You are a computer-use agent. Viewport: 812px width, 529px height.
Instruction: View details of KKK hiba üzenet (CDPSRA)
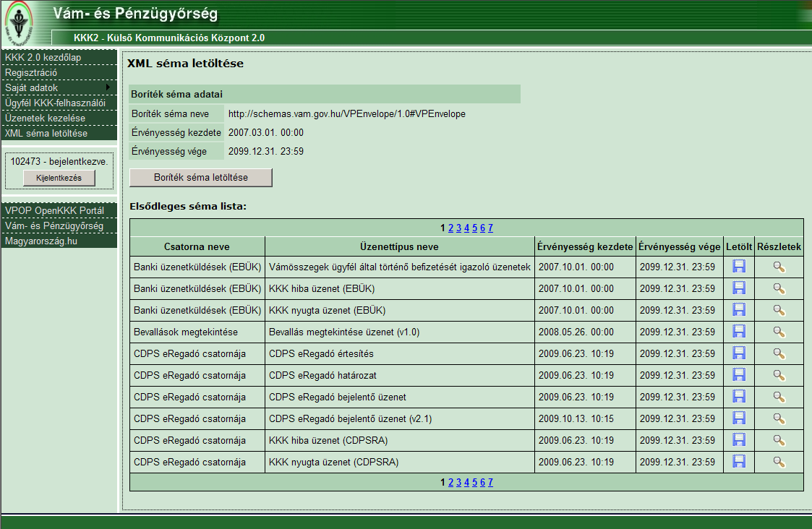click(779, 441)
